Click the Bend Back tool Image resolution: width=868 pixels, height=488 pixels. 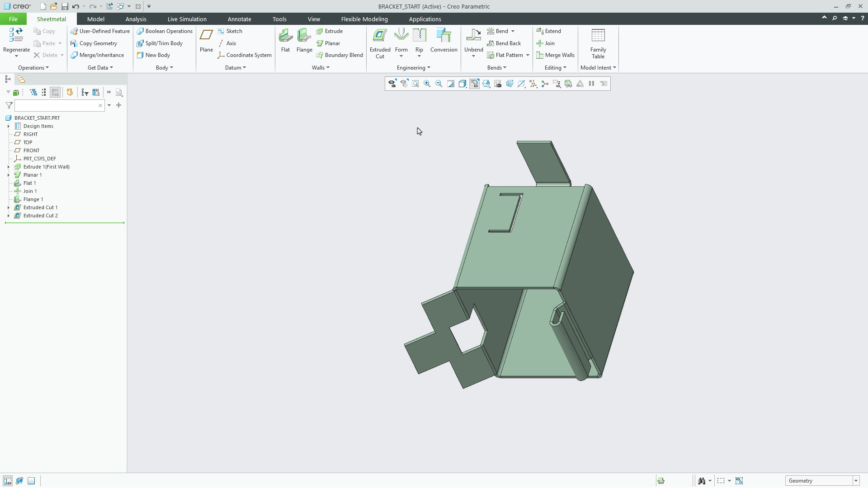504,43
